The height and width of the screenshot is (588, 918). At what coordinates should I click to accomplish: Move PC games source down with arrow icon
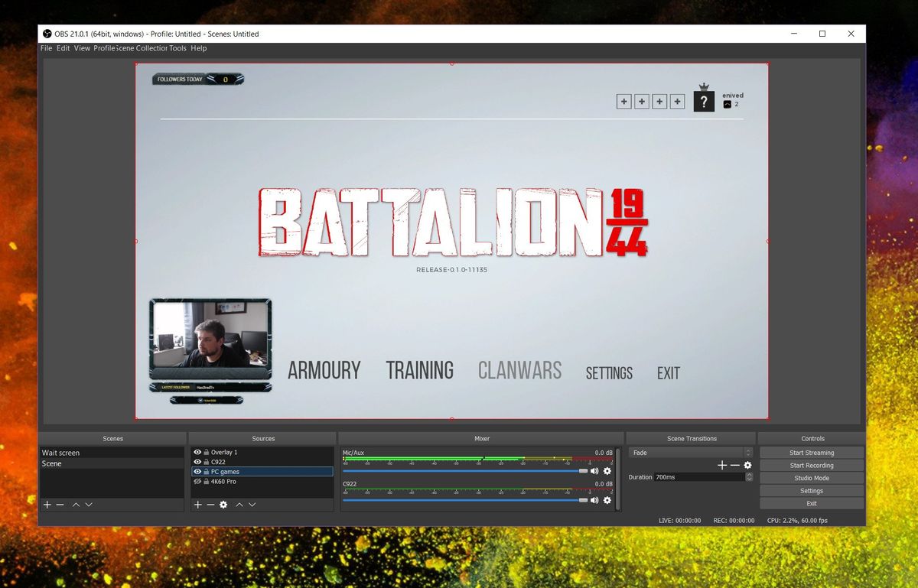click(x=252, y=504)
